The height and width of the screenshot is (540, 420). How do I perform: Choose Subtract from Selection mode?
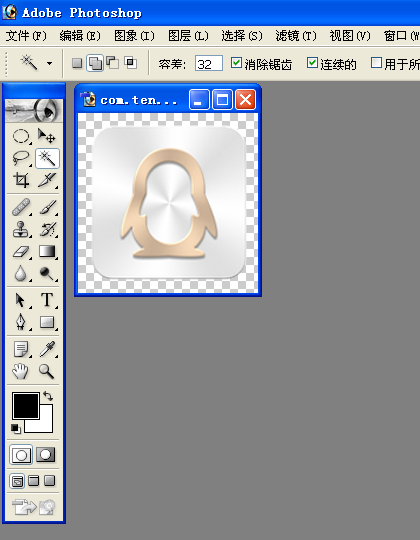113,63
